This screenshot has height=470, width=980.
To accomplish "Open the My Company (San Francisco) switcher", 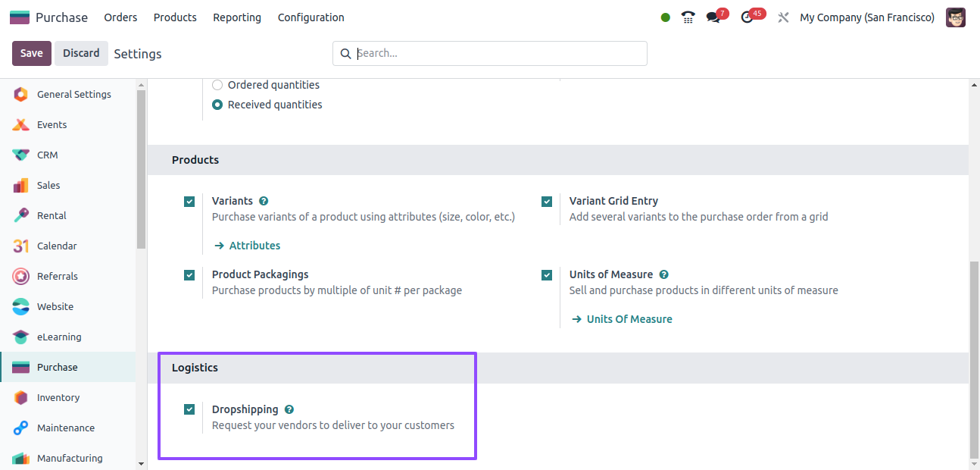I will [867, 17].
